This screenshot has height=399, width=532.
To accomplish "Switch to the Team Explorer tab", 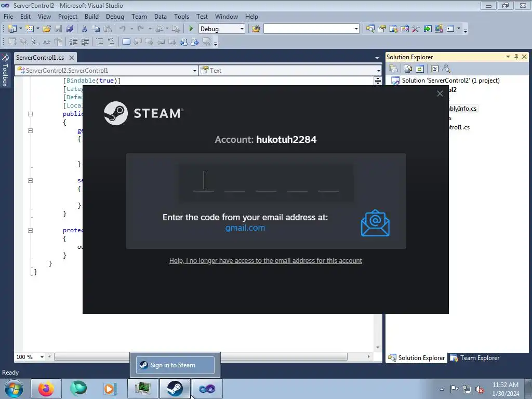I will (475, 358).
